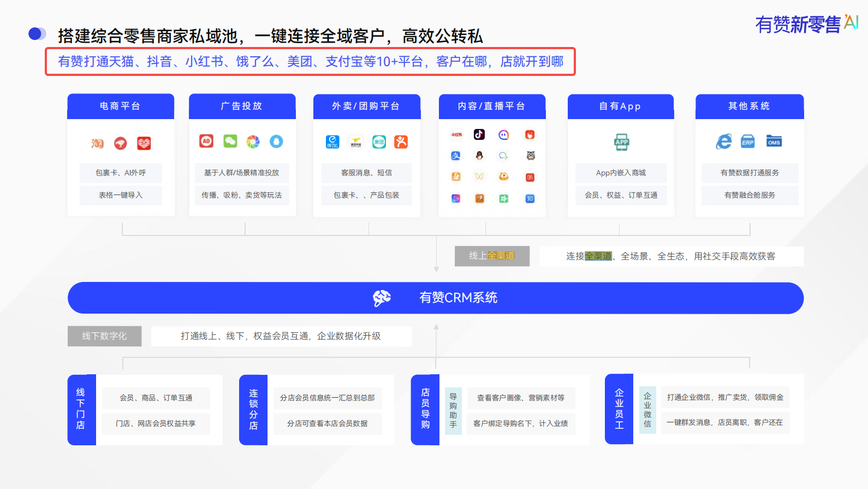Click the black Douyin music note icon
Screen dimensions: 868x489
tap(479, 134)
